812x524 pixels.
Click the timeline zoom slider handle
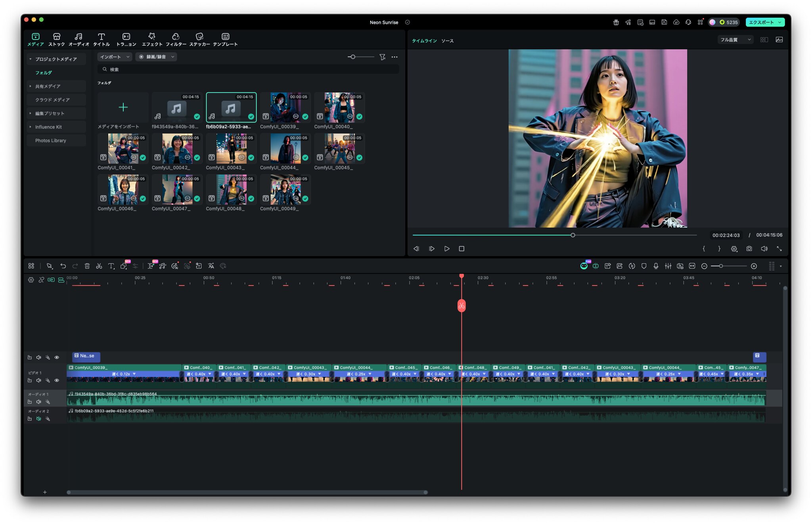(721, 266)
